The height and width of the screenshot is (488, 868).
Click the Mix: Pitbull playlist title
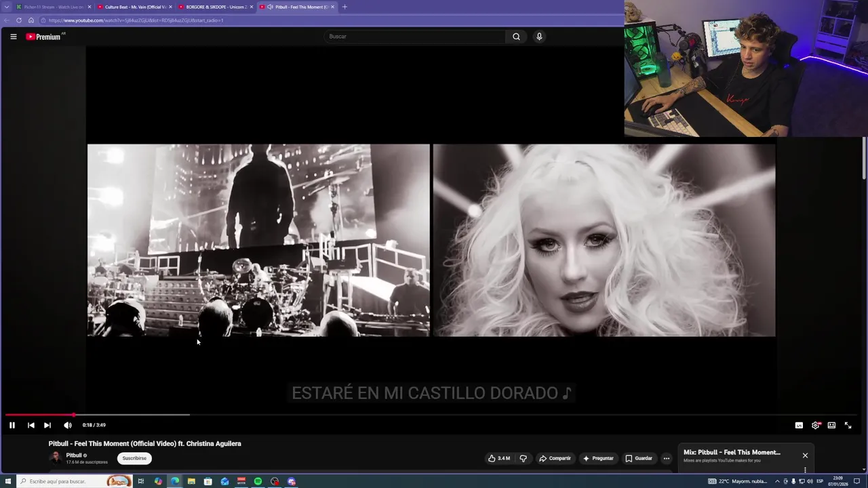coord(732,452)
